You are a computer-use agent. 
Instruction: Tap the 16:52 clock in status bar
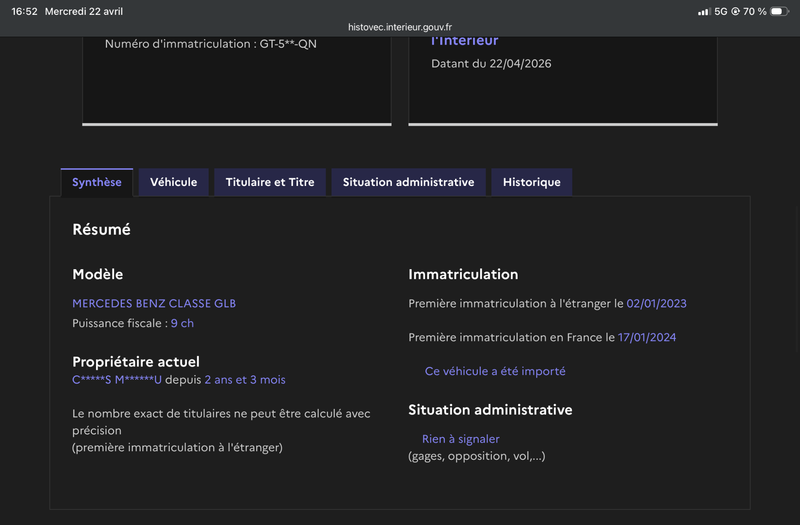coord(24,11)
